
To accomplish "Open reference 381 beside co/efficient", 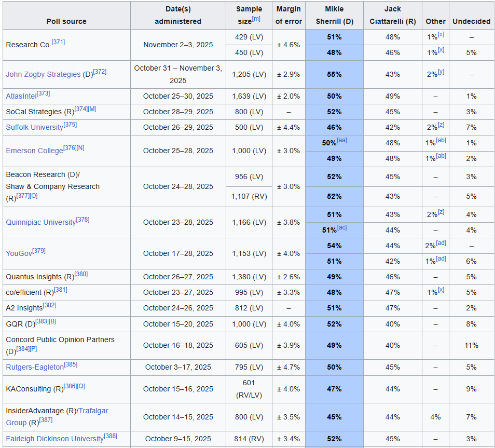I will tap(61, 290).
